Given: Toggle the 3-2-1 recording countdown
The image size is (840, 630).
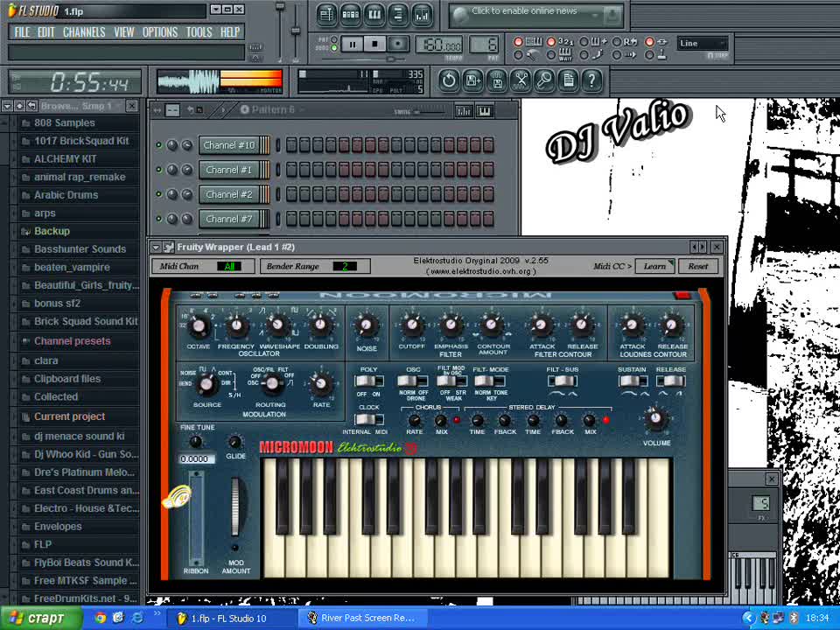Looking at the screenshot, I should point(551,42).
